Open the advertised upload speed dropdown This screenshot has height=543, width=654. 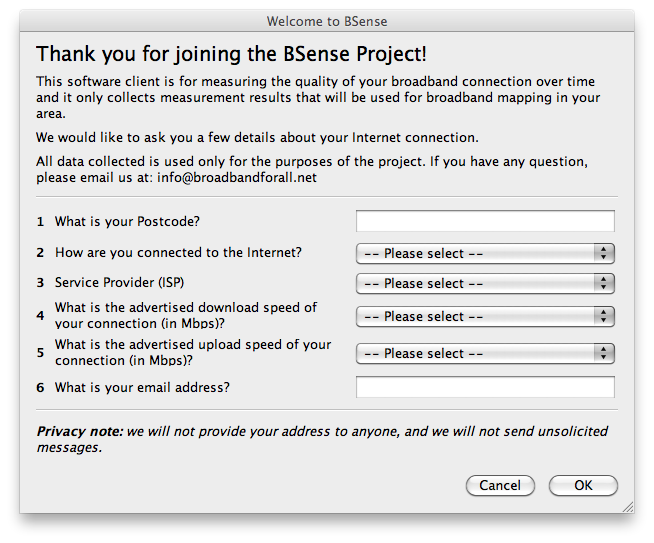(x=485, y=353)
